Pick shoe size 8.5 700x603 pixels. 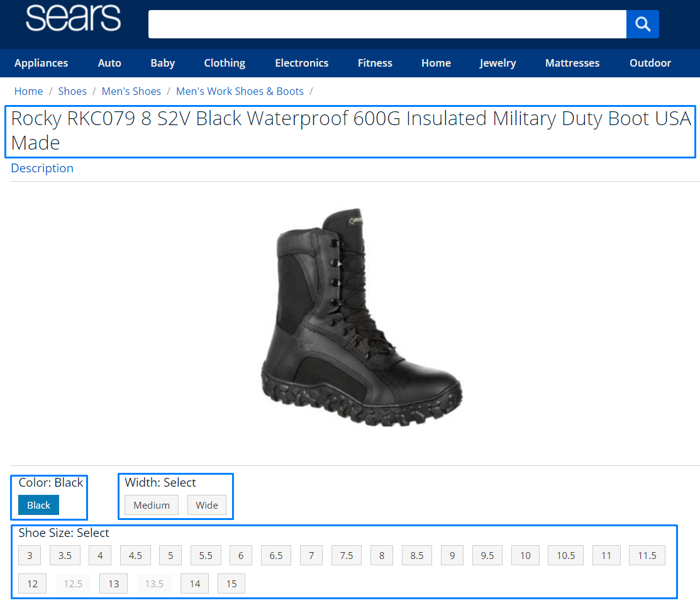[x=417, y=556]
